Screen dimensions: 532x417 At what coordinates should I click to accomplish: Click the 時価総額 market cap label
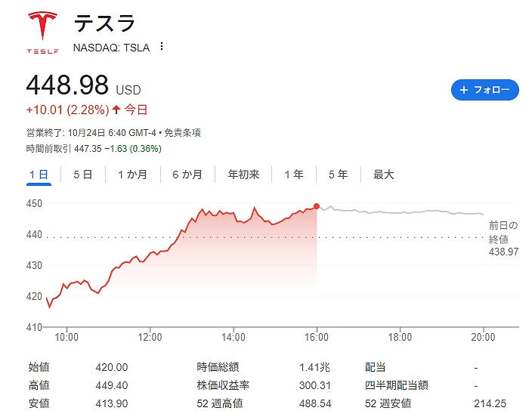click(218, 367)
